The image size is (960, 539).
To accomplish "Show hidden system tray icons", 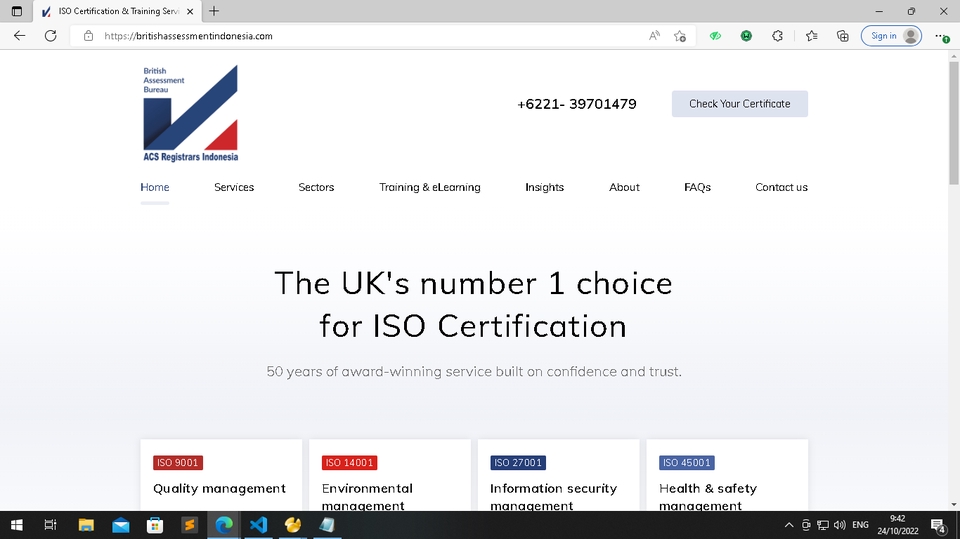I will [x=789, y=525].
